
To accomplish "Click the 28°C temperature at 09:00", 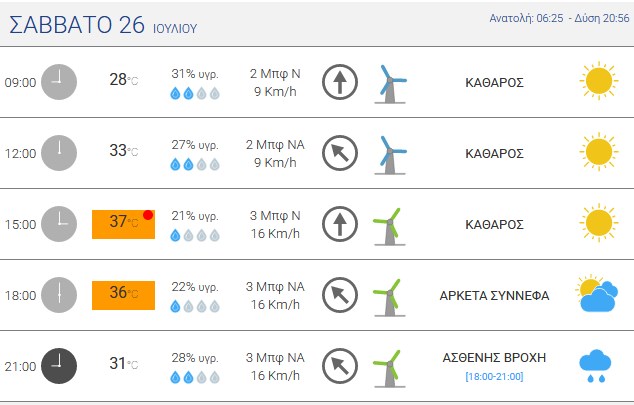I will (x=123, y=80).
